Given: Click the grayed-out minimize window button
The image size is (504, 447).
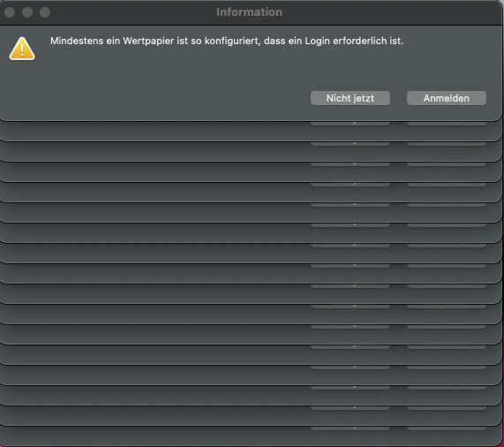Looking at the screenshot, I should [x=27, y=12].
